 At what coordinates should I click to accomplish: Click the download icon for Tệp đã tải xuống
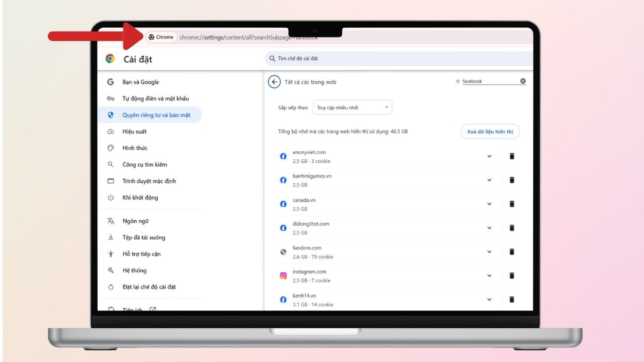[111, 238]
